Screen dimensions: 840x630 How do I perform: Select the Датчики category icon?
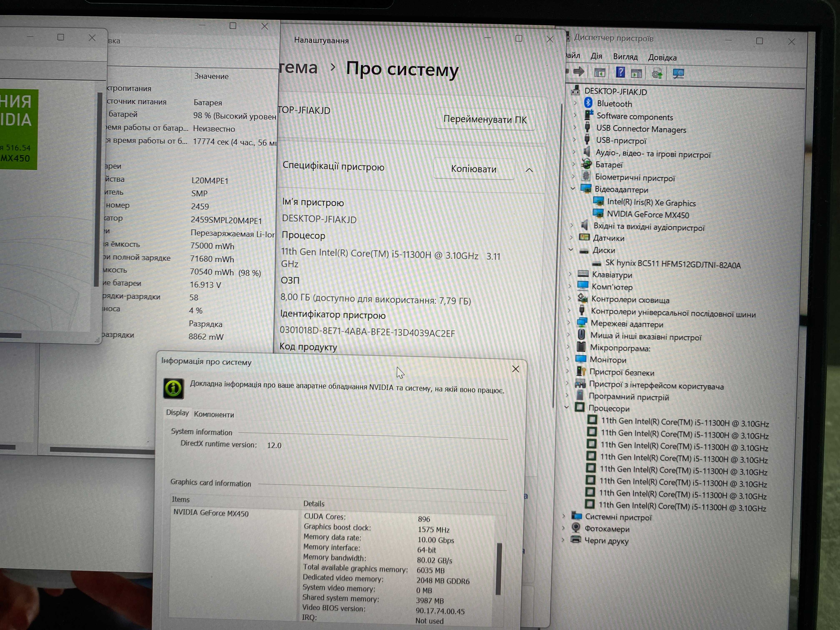584,237
